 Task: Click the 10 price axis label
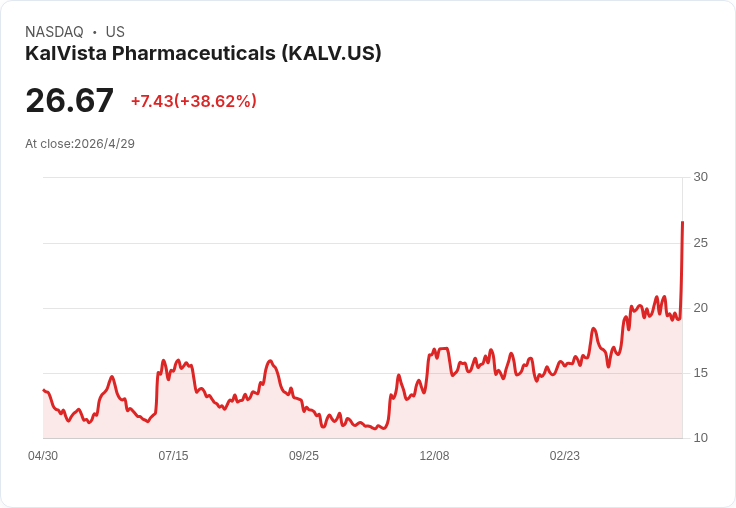click(700, 438)
